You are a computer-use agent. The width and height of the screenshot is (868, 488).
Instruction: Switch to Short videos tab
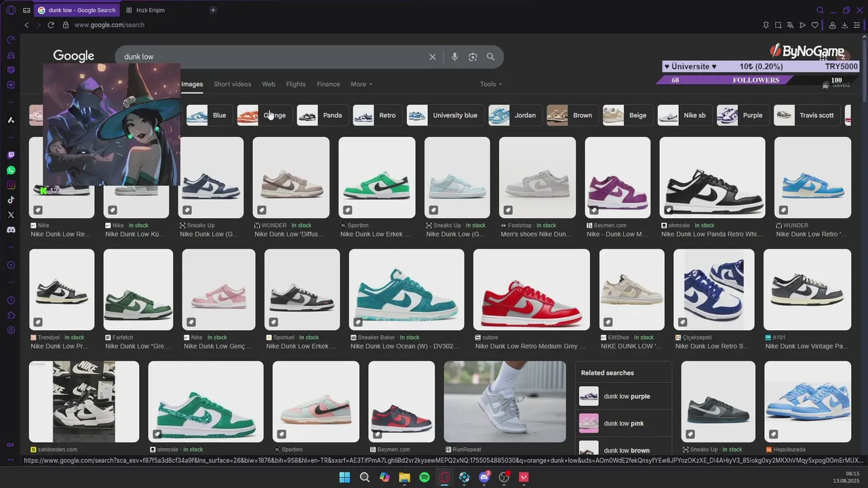click(x=233, y=84)
